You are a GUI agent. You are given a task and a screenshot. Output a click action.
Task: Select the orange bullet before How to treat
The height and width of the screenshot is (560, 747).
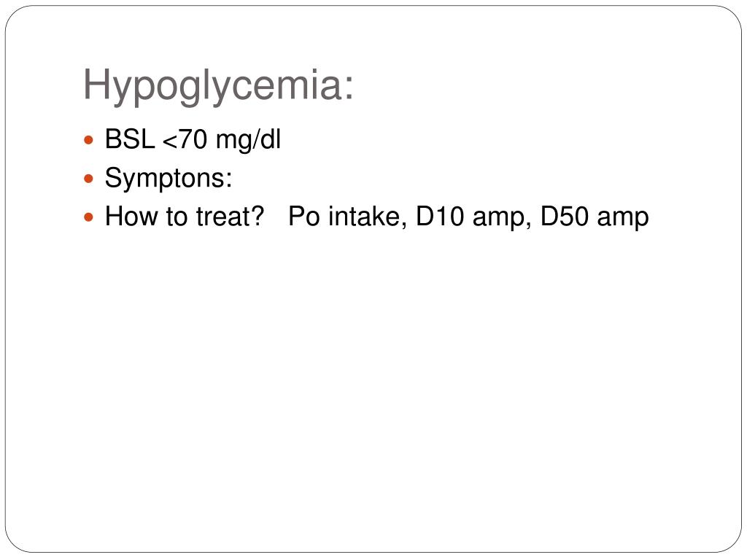pos(88,217)
